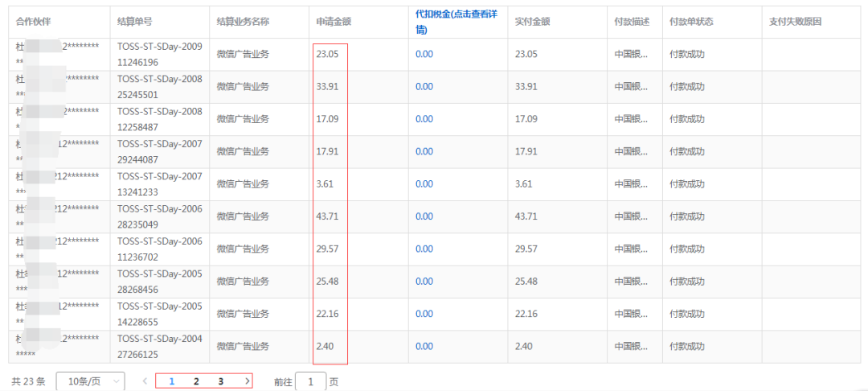Open tax detail 0.00 in the 3.61 row
The height and width of the screenshot is (391, 868).
[424, 184]
